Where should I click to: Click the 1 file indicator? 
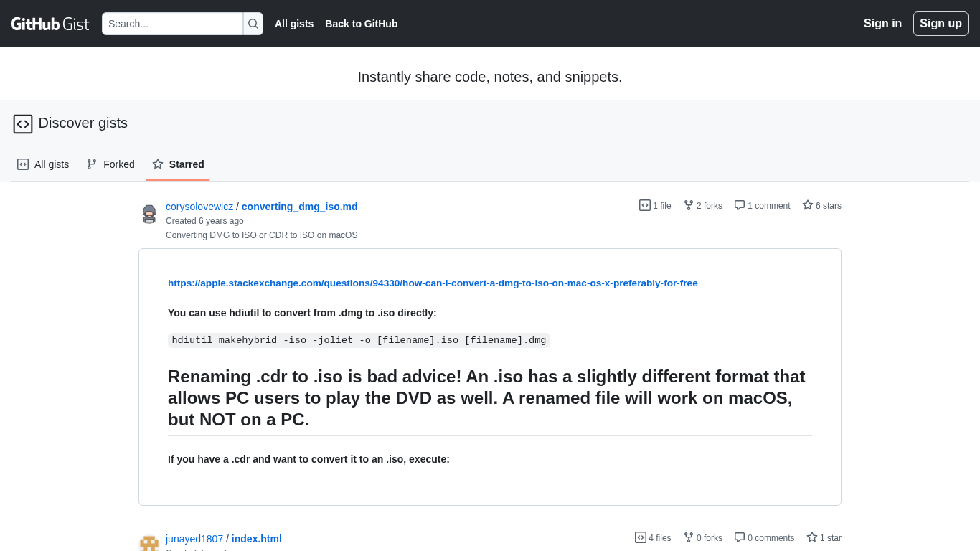click(x=655, y=206)
